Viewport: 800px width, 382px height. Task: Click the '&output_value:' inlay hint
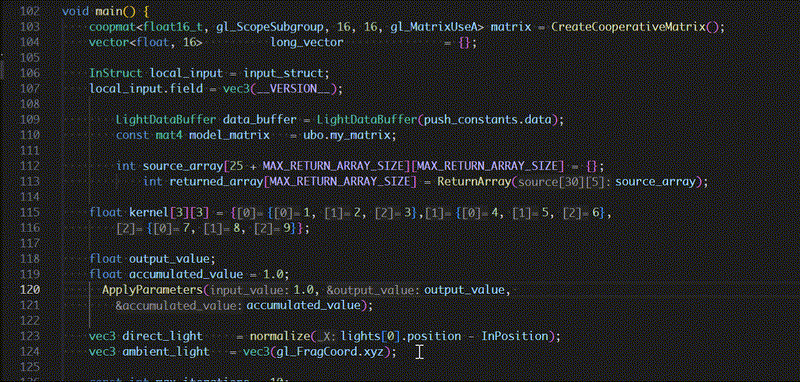(x=373, y=290)
